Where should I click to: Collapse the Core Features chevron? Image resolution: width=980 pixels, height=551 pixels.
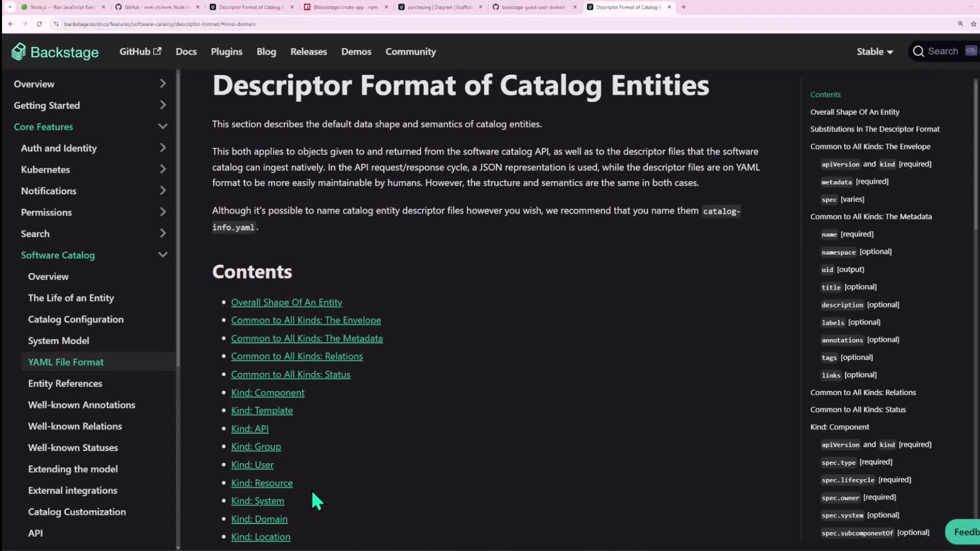tap(163, 127)
